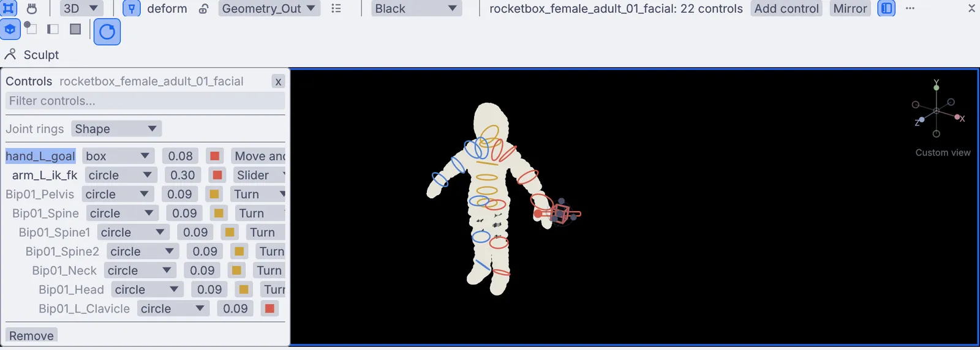Click the yellow color swatch for Bip01_Neck
Image resolution: width=980 pixels, height=350 pixels.
[236, 270]
